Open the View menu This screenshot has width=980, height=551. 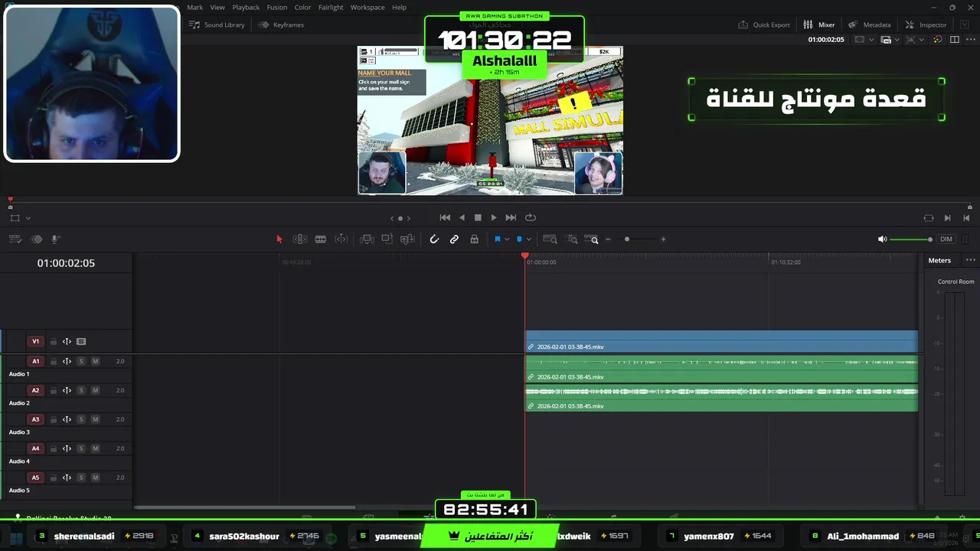point(217,7)
